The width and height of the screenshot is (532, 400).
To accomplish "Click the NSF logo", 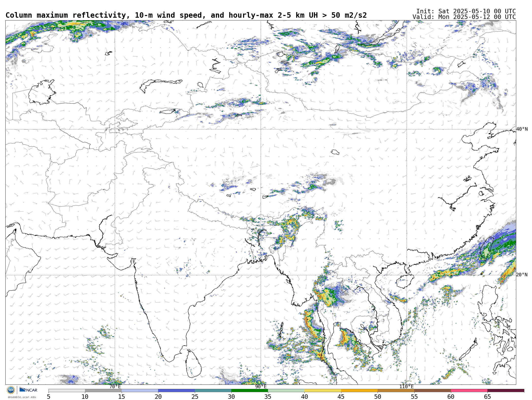I will (x=11, y=390).
